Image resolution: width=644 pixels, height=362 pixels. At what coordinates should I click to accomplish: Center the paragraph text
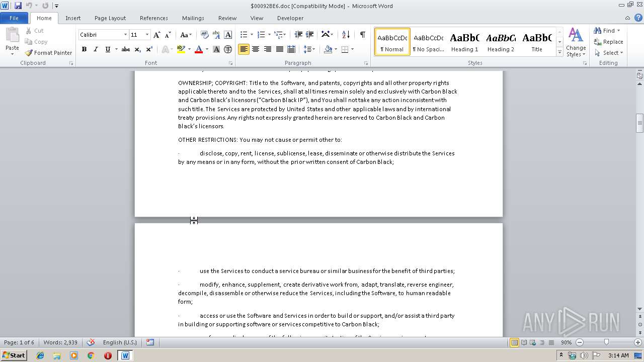[x=256, y=49]
